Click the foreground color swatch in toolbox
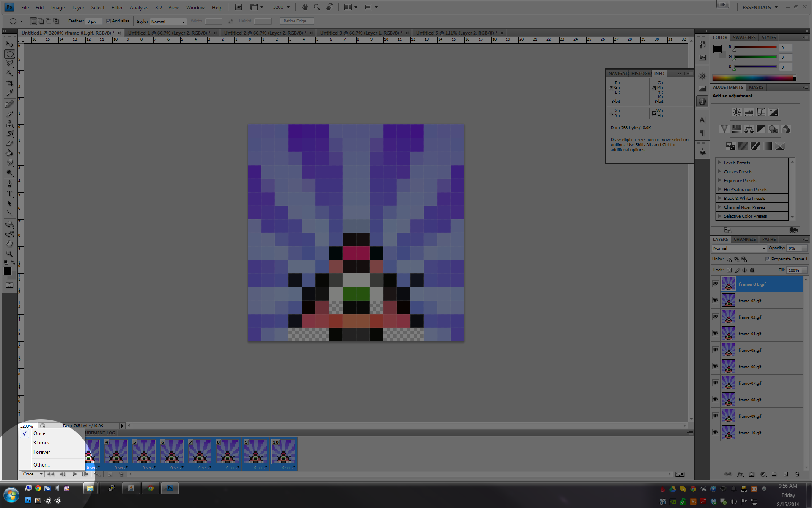Viewport: 812px width, 508px height. pyautogui.click(x=7, y=271)
